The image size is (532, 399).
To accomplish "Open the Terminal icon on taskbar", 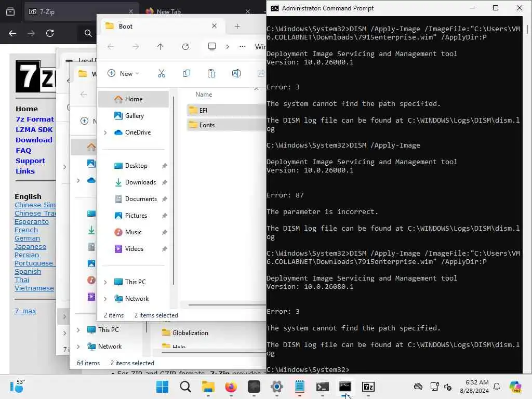I will click(x=322, y=387).
